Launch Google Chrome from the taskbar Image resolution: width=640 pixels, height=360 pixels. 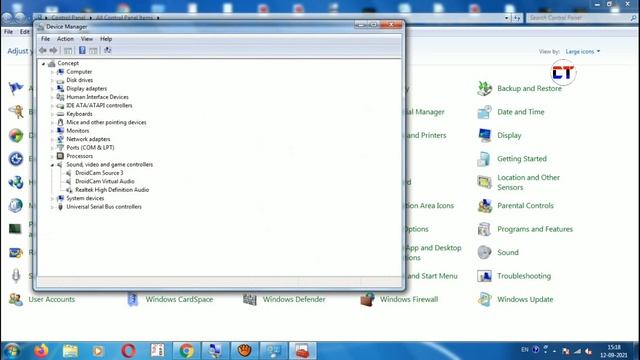[x=186, y=351]
